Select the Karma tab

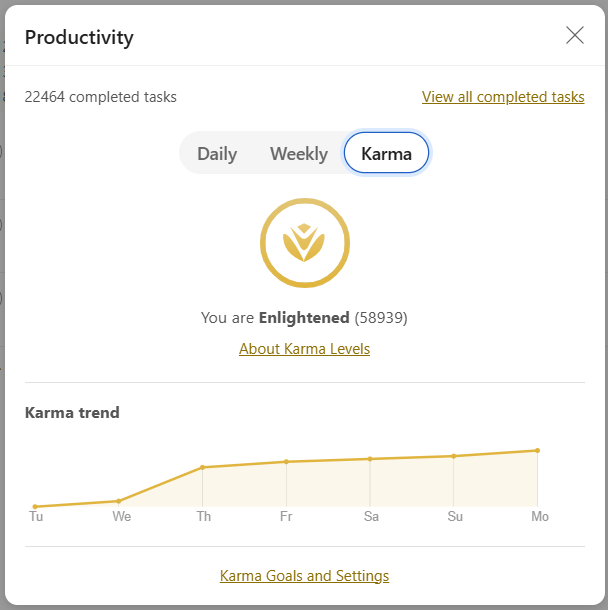386,154
